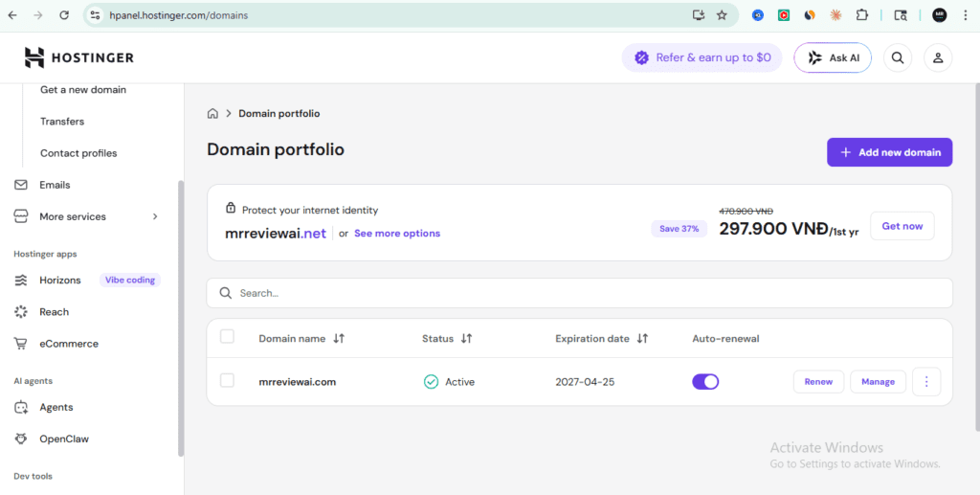This screenshot has height=495, width=980.
Task: Open Transfers in the sidebar
Action: point(62,122)
